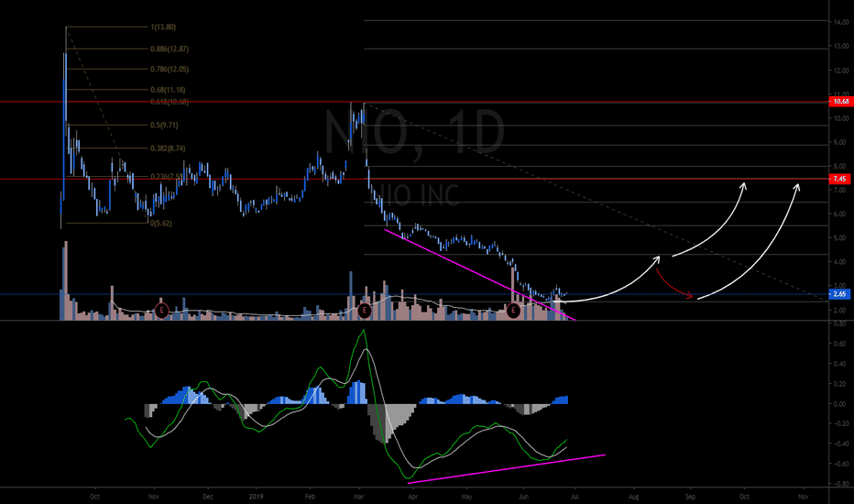Click the 9.00 price axis tick

(x=842, y=142)
